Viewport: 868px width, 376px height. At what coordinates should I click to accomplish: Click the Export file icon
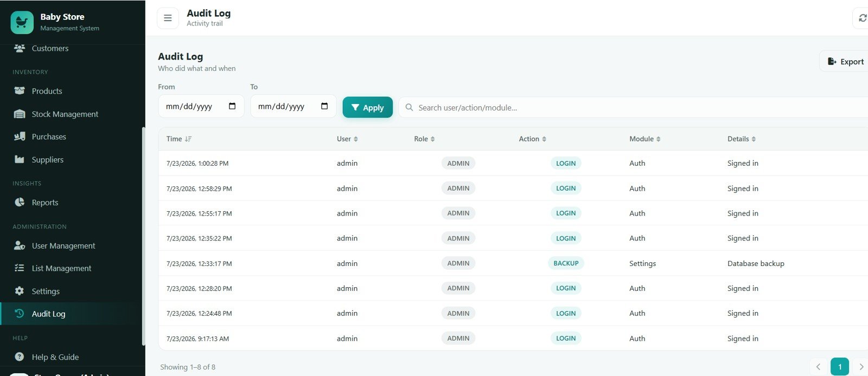coord(832,62)
